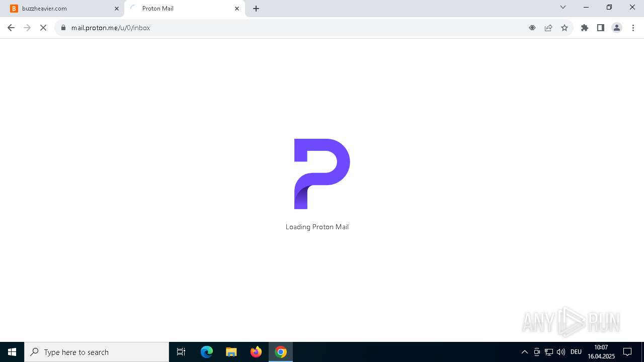Image resolution: width=644 pixels, height=362 pixels.
Task: Click the 'Type here to search' box
Action: [97, 352]
